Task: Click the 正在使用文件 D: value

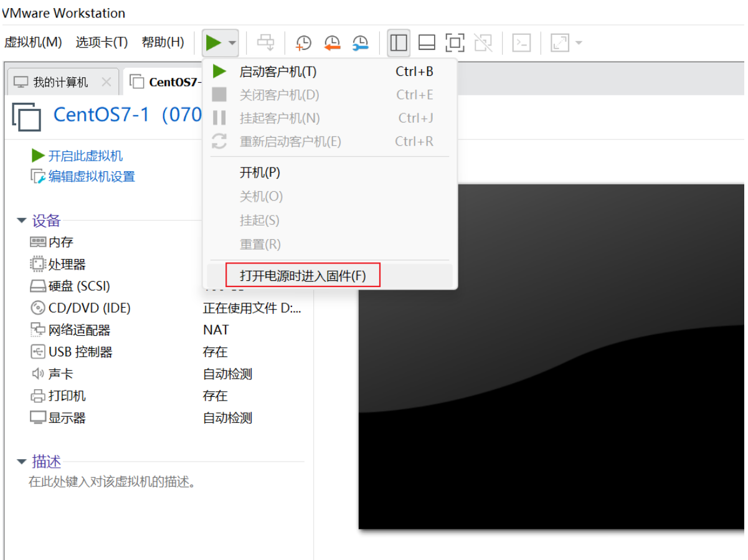Action: [x=252, y=308]
